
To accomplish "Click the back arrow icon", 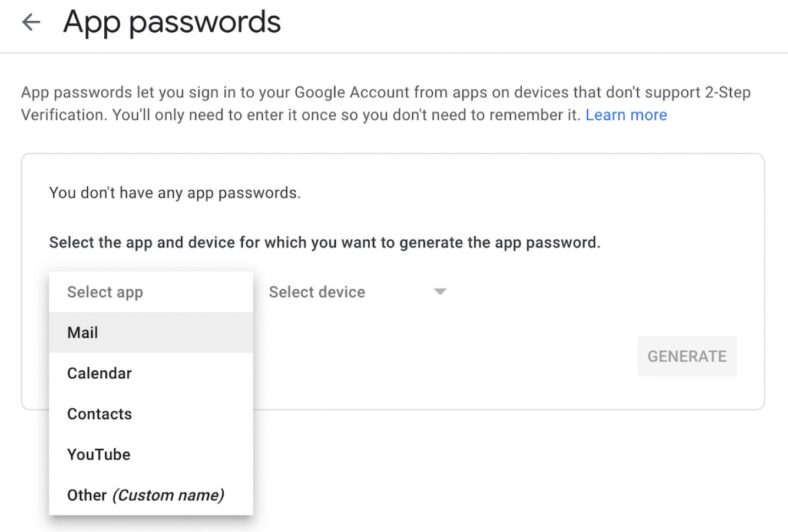I will point(31,22).
